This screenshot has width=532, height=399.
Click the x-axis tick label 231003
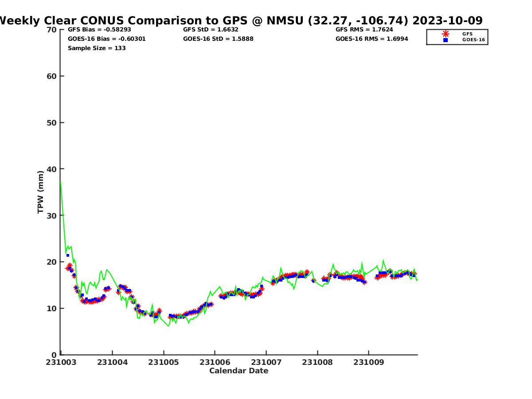[61, 362]
